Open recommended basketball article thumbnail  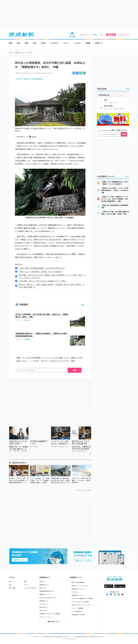pyautogui.click(x=19, y=471)
